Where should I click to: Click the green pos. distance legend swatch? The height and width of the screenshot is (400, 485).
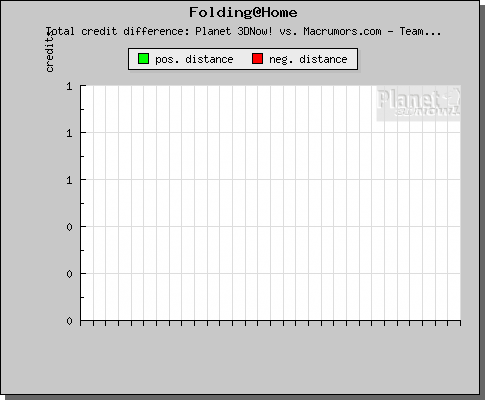tap(143, 59)
